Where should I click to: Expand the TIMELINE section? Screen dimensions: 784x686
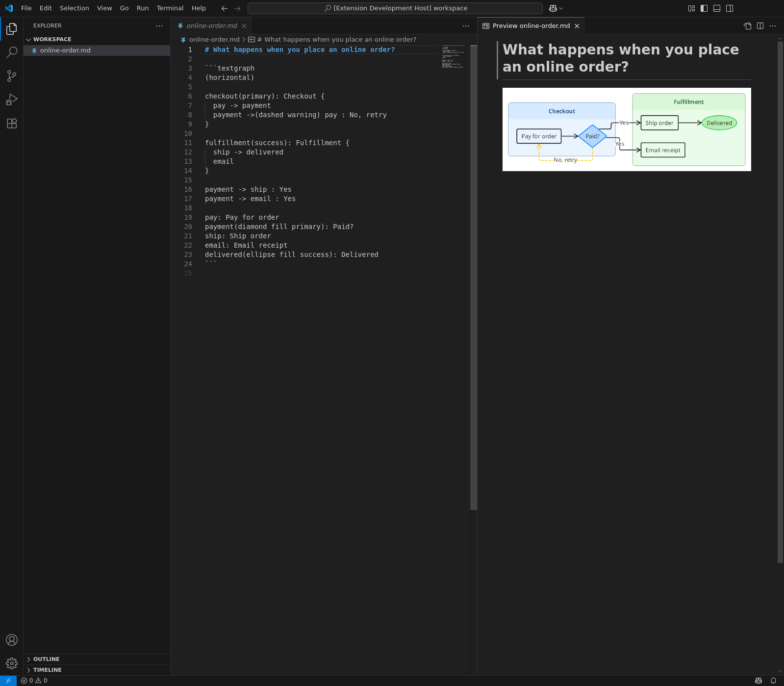tap(97, 670)
